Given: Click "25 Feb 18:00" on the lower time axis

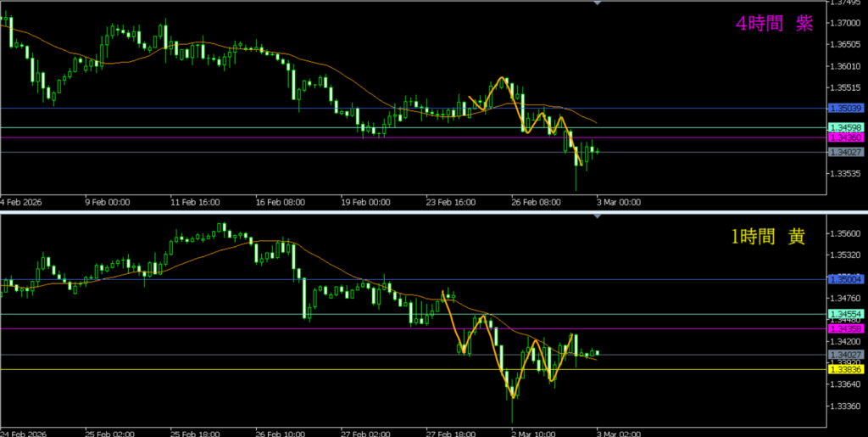Looking at the screenshot, I should [194, 430].
